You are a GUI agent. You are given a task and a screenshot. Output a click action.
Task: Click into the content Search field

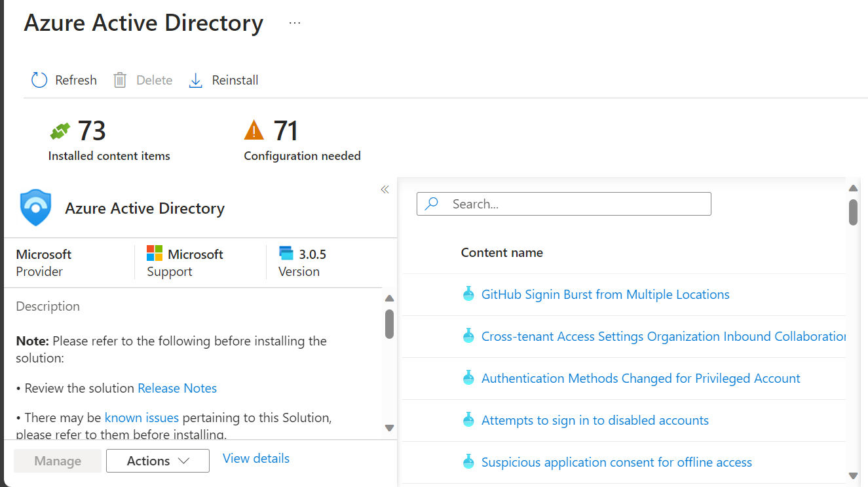564,204
